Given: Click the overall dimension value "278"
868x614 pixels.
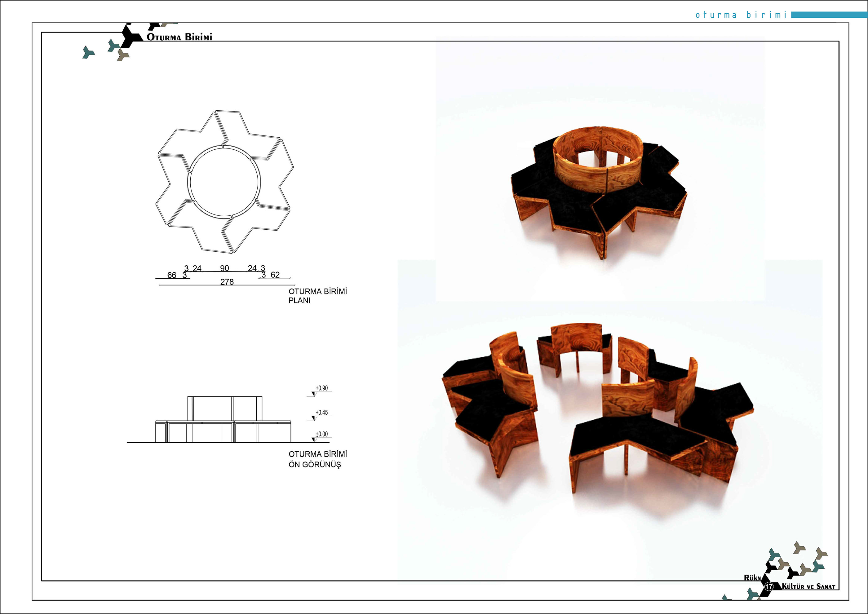Looking at the screenshot, I should pyautogui.click(x=227, y=282).
